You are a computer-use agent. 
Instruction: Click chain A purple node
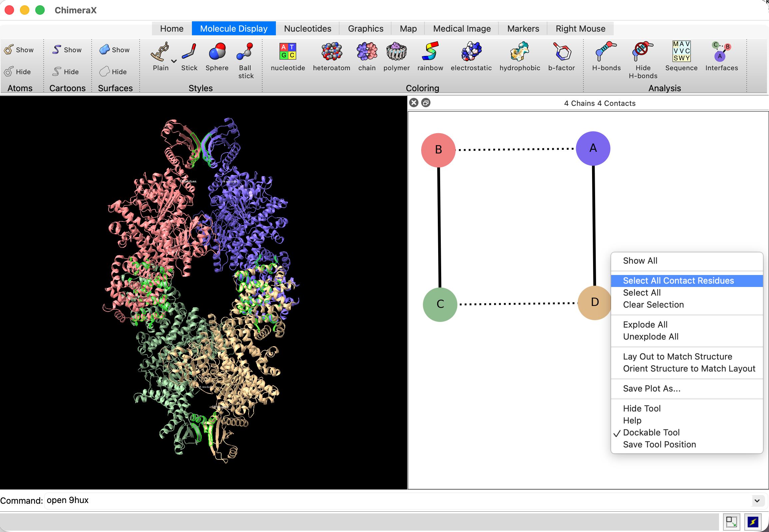tap(592, 148)
